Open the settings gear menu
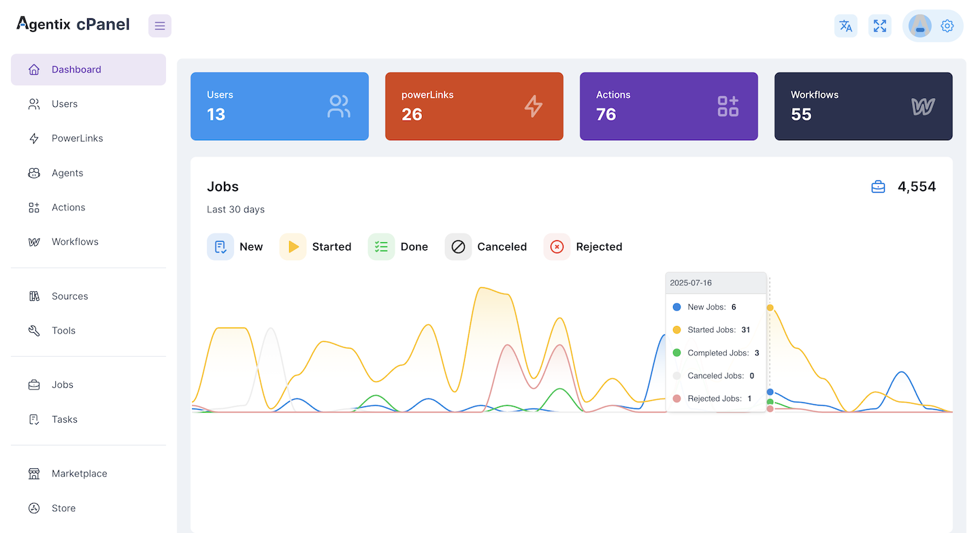 [947, 25]
